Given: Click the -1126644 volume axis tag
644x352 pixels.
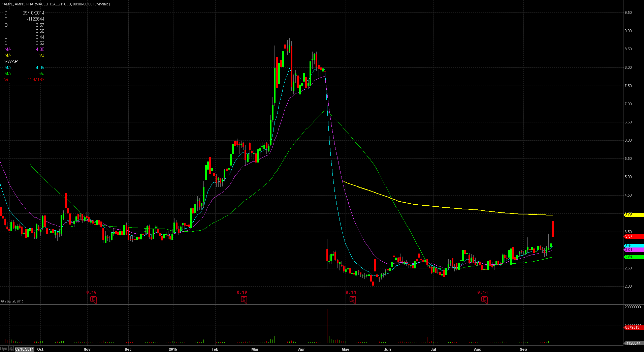Looking at the screenshot, I should [x=633, y=343].
